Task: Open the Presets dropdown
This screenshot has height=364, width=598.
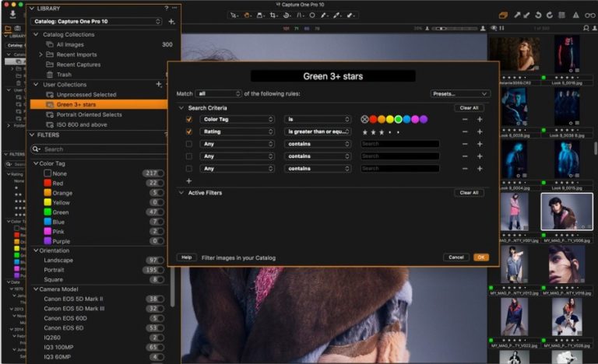Action: coord(459,94)
